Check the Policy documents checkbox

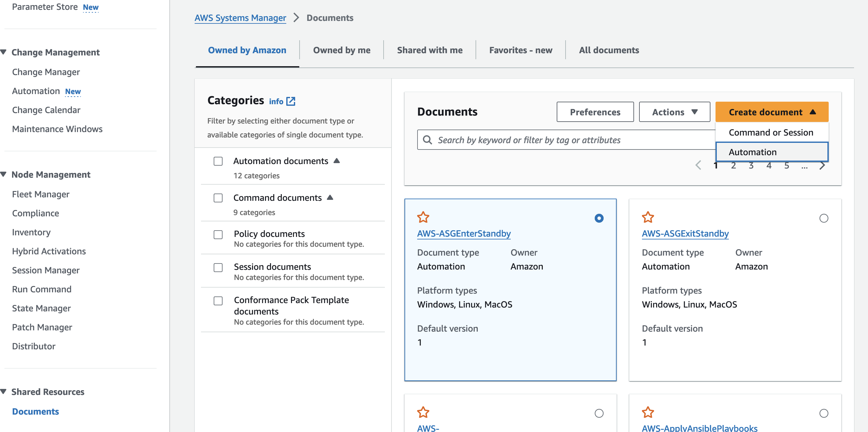(218, 235)
